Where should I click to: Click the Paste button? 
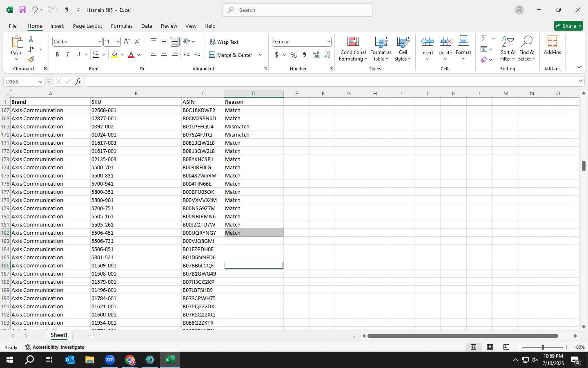[x=17, y=48]
